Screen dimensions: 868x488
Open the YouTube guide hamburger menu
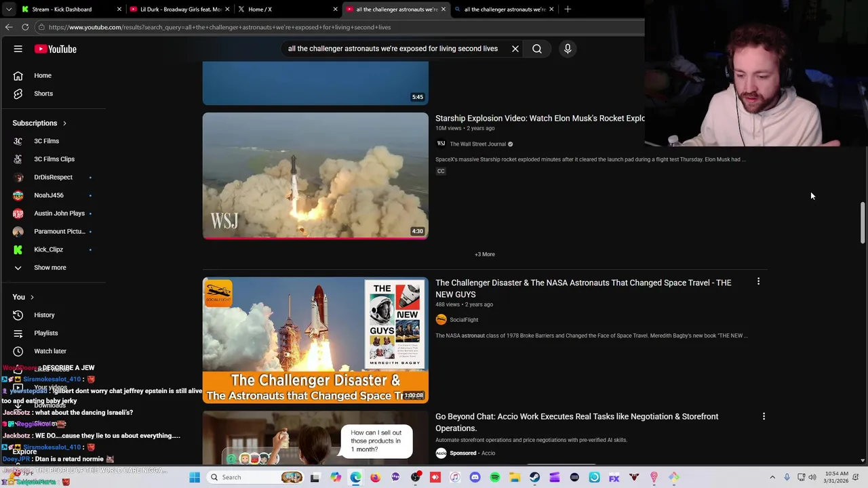click(18, 49)
